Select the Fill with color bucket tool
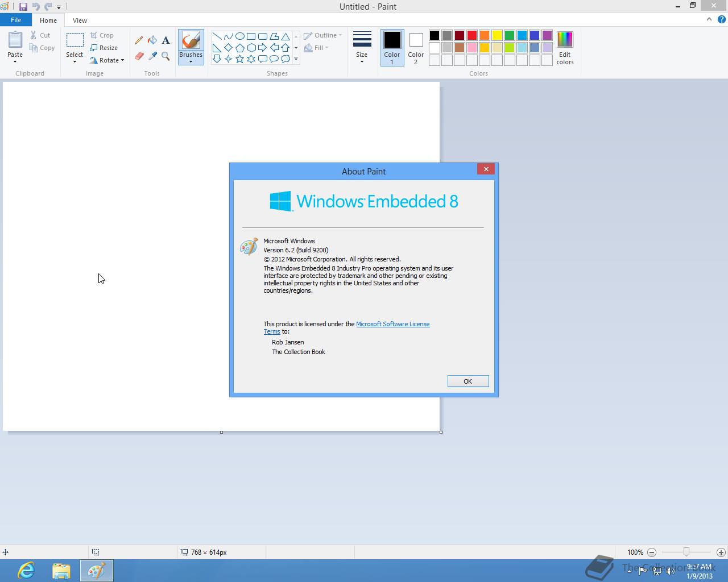 [152, 40]
